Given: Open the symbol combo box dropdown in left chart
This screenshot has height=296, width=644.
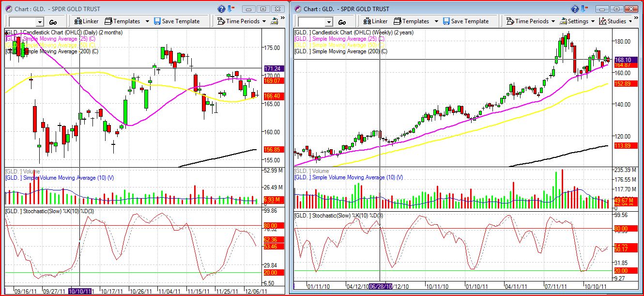Looking at the screenshot, I should click(x=40, y=22).
